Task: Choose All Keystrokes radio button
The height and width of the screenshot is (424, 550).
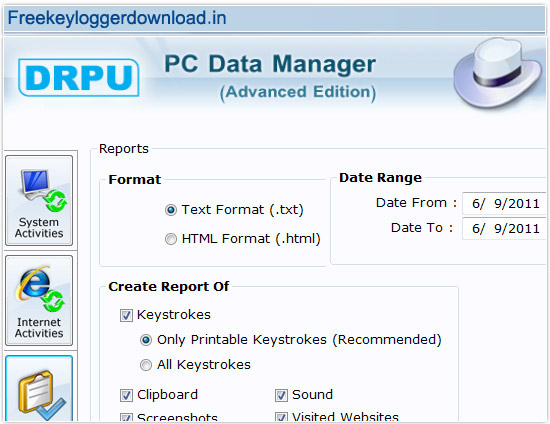Action: tap(146, 365)
